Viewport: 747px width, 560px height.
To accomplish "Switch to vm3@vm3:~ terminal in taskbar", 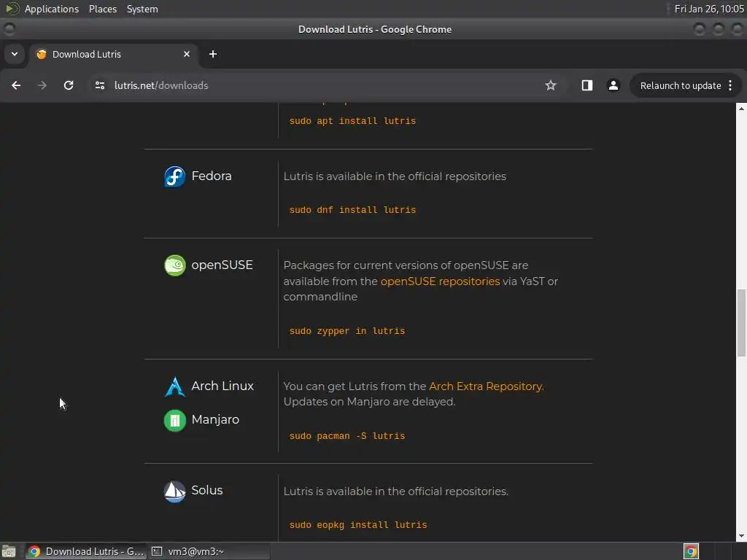I will coord(209,551).
